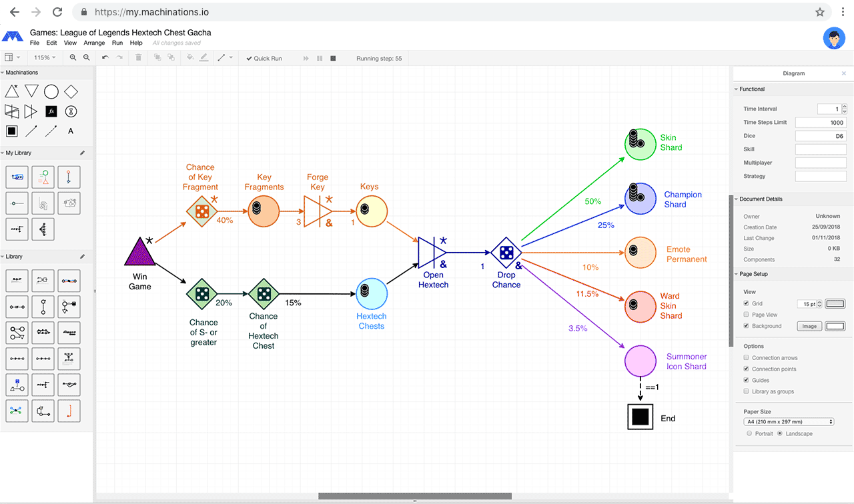This screenshot has width=854, height=504.
Task: Open the Paper Size dropdown
Action: [789, 421]
